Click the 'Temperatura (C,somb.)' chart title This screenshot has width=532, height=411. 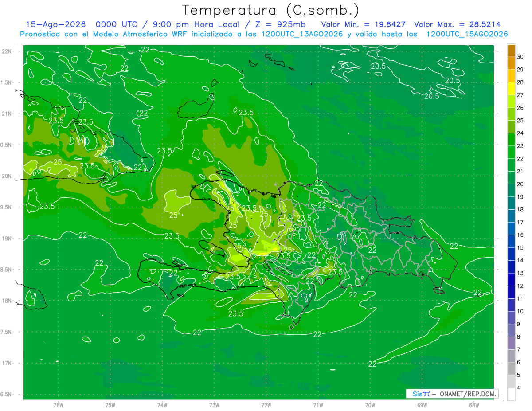click(270, 11)
